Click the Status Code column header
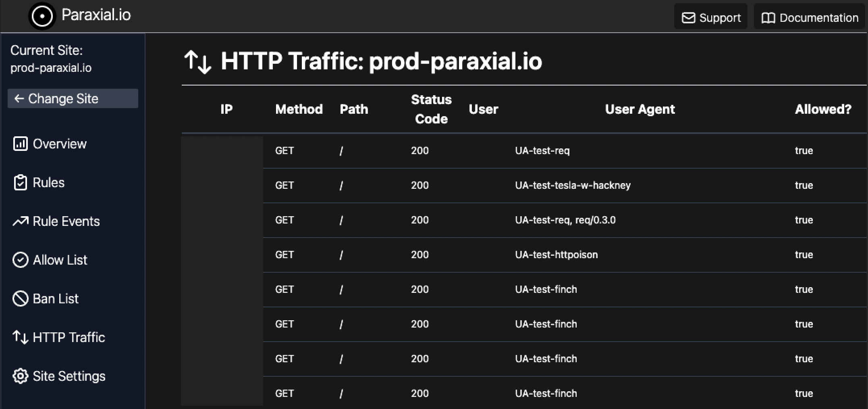 point(431,109)
